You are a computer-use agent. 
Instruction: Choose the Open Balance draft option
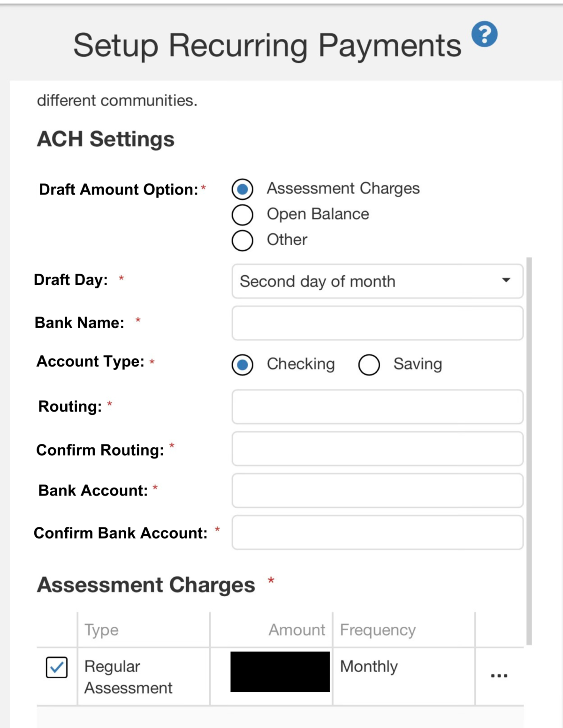(x=243, y=215)
